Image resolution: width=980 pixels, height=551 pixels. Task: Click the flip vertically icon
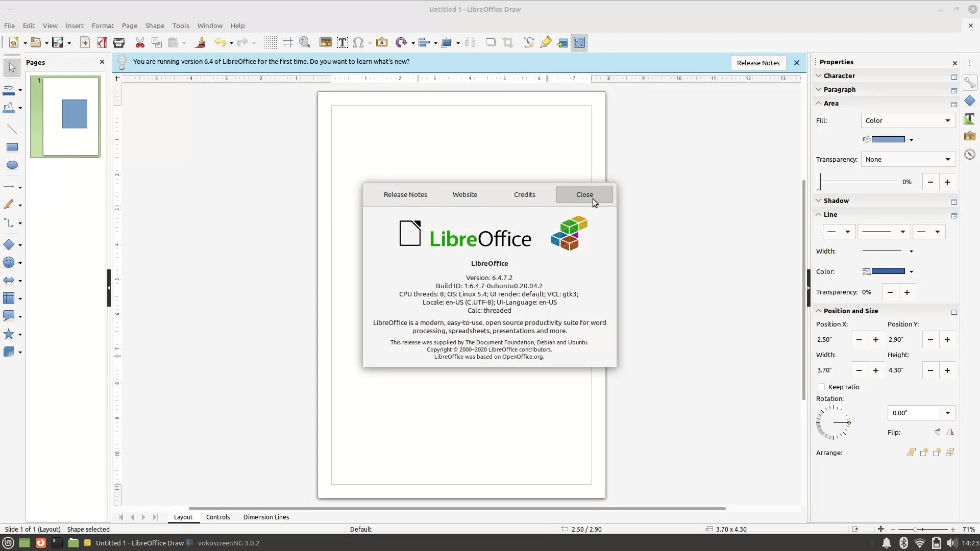click(937, 432)
